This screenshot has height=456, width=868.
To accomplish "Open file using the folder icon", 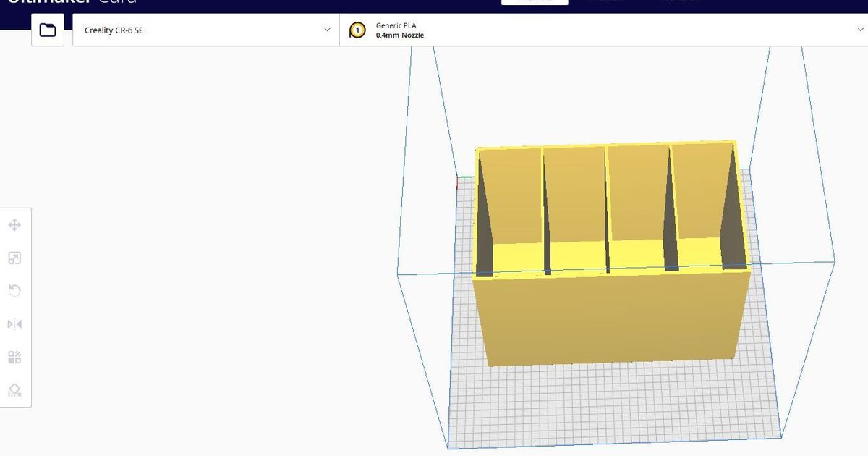I will tap(48, 30).
